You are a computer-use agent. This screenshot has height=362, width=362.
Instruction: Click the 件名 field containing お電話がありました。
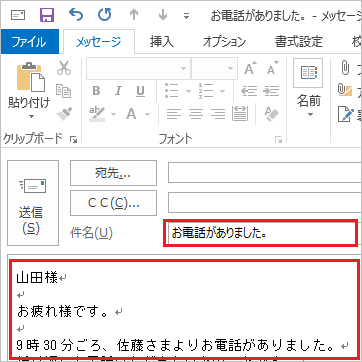pos(262,233)
